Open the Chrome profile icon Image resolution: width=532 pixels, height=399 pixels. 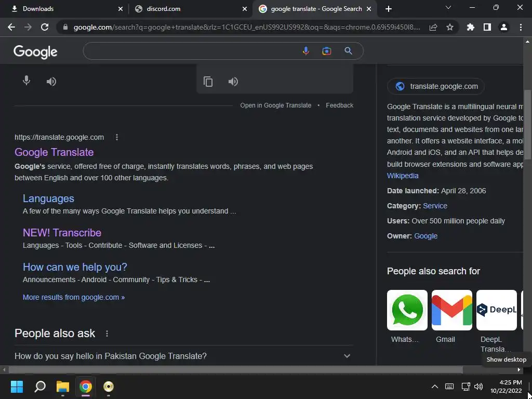coord(504,27)
